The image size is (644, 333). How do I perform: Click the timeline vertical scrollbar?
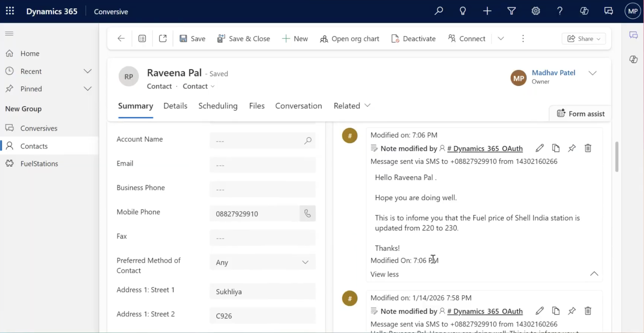[x=617, y=157]
